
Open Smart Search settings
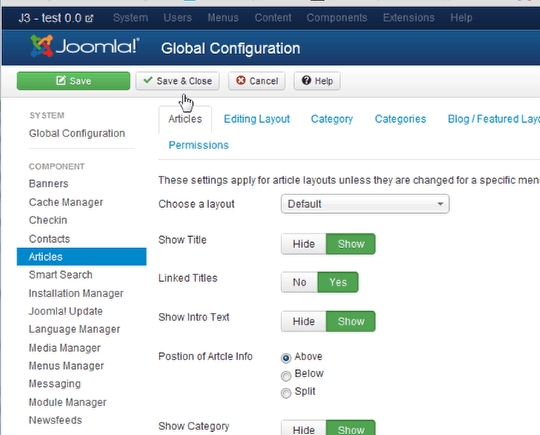click(61, 275)
